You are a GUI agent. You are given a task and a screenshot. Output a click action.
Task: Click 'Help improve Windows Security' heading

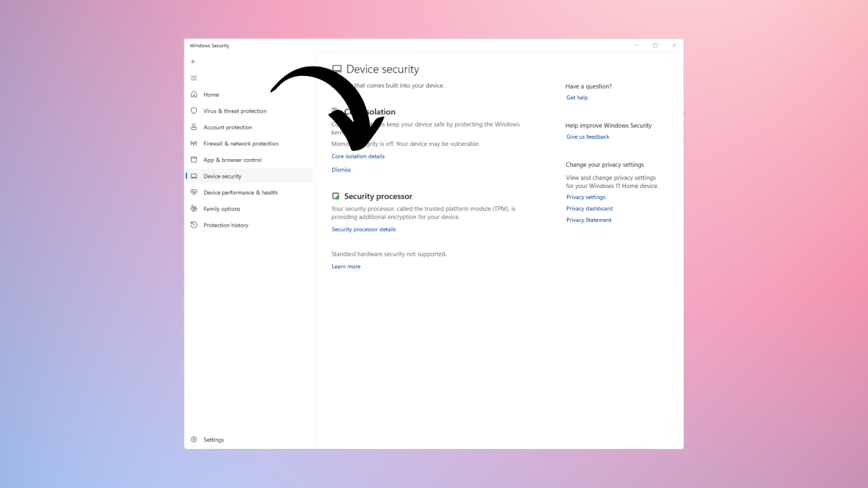tap(609, 126)
